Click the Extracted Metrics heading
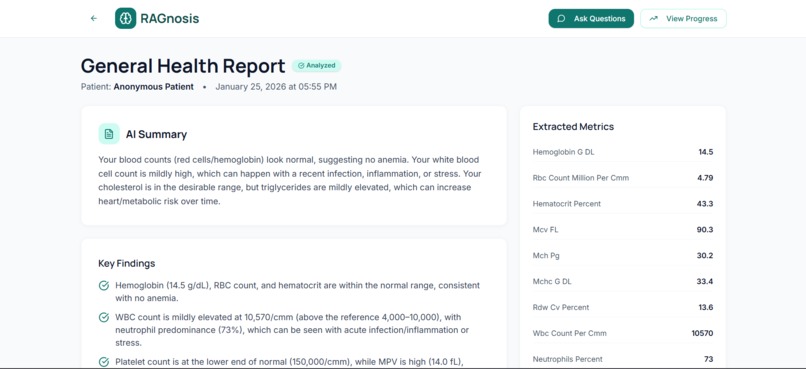Screen dimensions: 806x369 pos(573,126)
